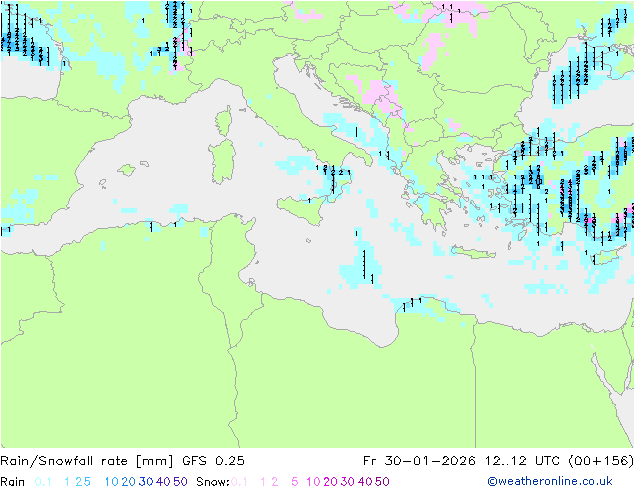The height and width of the screenshot is (490, 634).
Task: Select the snow legend value 30
Action: 348,482
